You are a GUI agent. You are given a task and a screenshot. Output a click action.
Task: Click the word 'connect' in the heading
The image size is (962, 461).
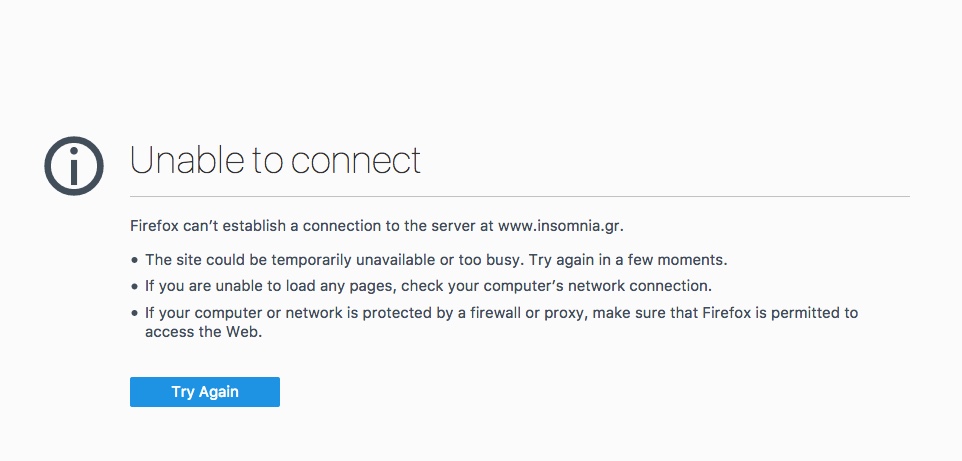[x=356, y=161]
